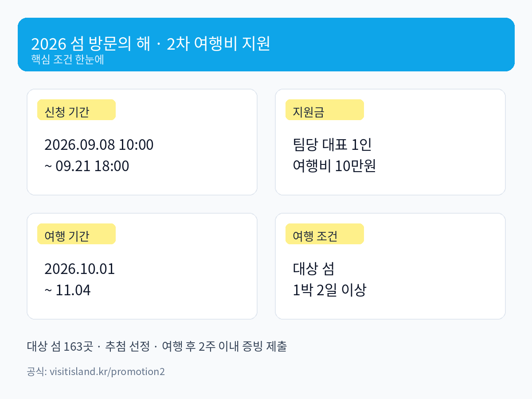The height and width of the screenshot is (399, 532).
Task: Click the travel end date ~ 11.04
Action: coord(68,290)
